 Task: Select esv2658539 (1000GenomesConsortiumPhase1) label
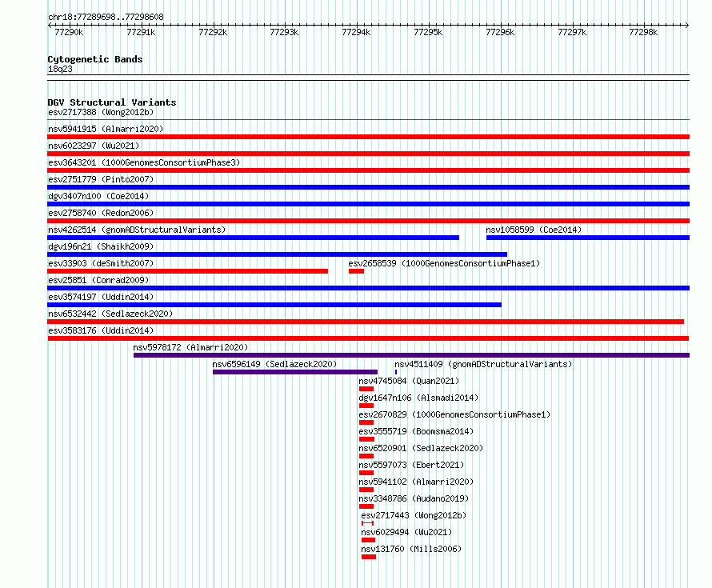(x=444, y=263)
